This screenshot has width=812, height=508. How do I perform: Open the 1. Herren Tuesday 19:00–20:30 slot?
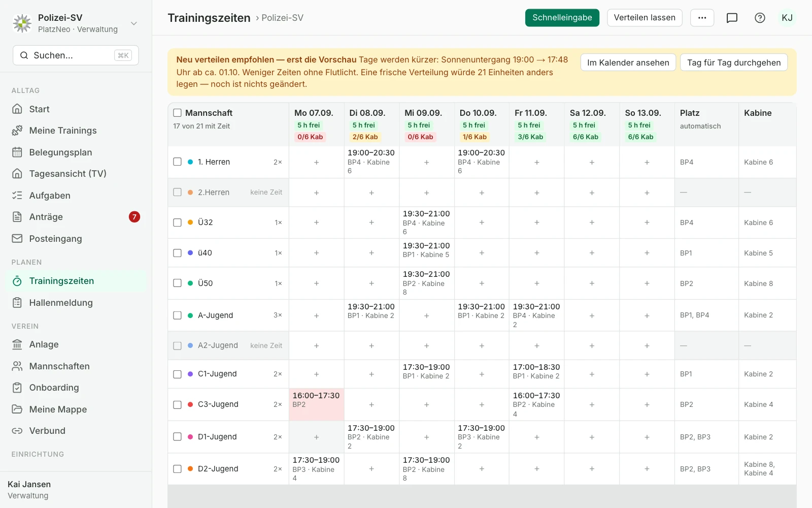[x=371, y=162]
